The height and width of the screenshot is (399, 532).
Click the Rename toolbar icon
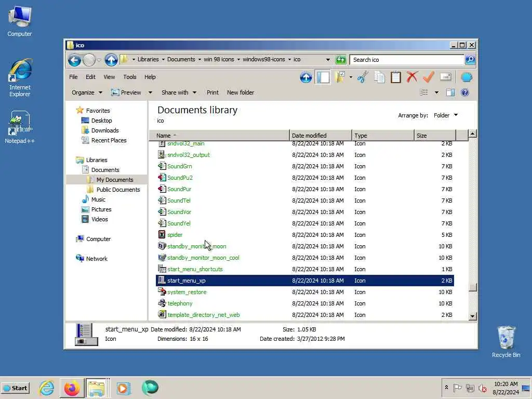point(445,77)
